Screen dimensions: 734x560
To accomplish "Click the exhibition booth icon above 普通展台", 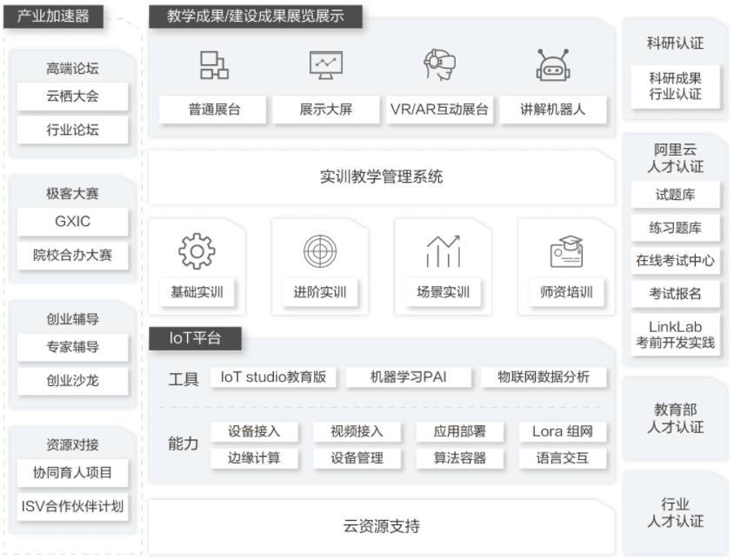I will point(214,65).
